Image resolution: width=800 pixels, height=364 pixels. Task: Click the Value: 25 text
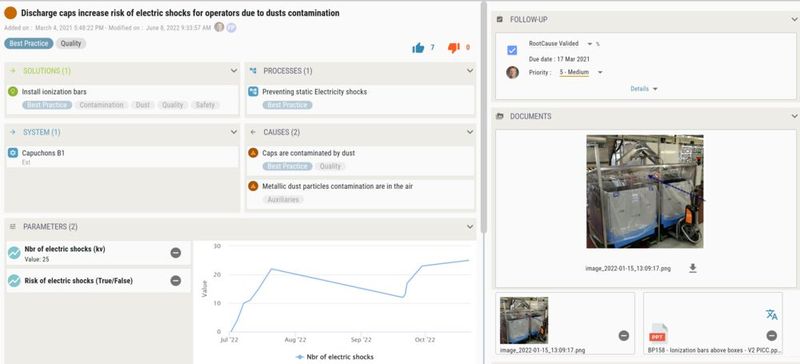pos(37,259)
